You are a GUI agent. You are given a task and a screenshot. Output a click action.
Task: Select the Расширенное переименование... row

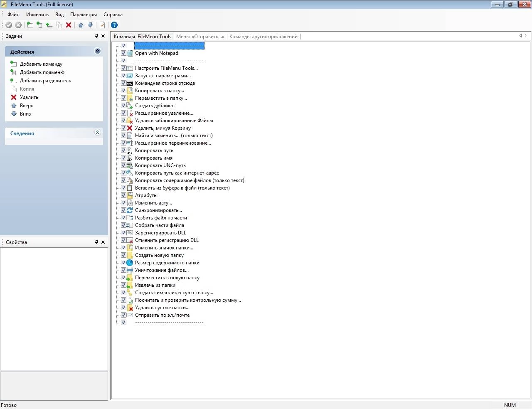tap(173, 143)
